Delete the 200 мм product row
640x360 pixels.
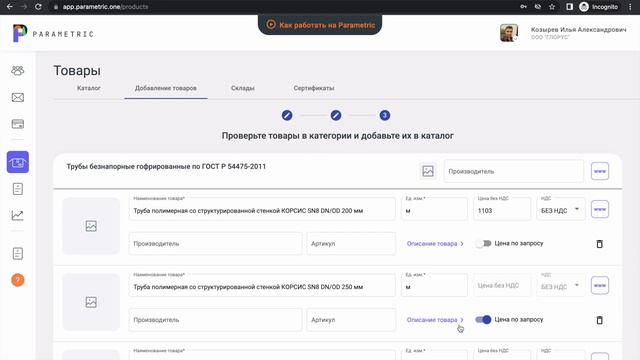click(599, 244)
